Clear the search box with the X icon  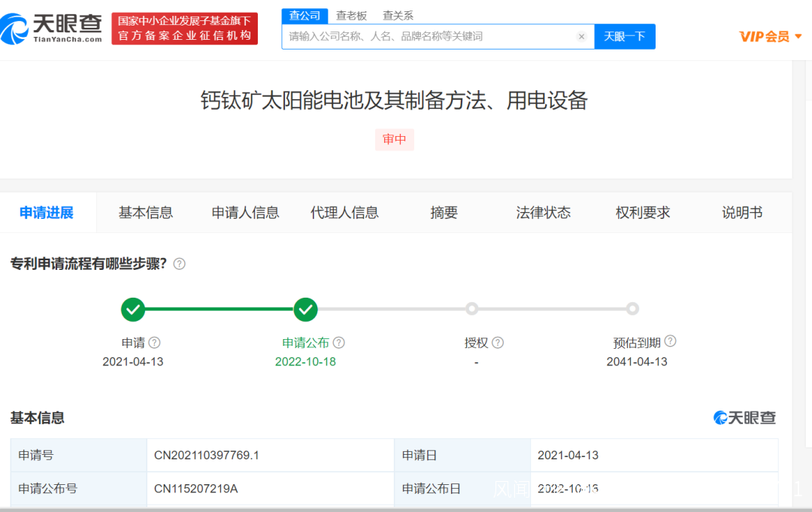click(581, 36)
